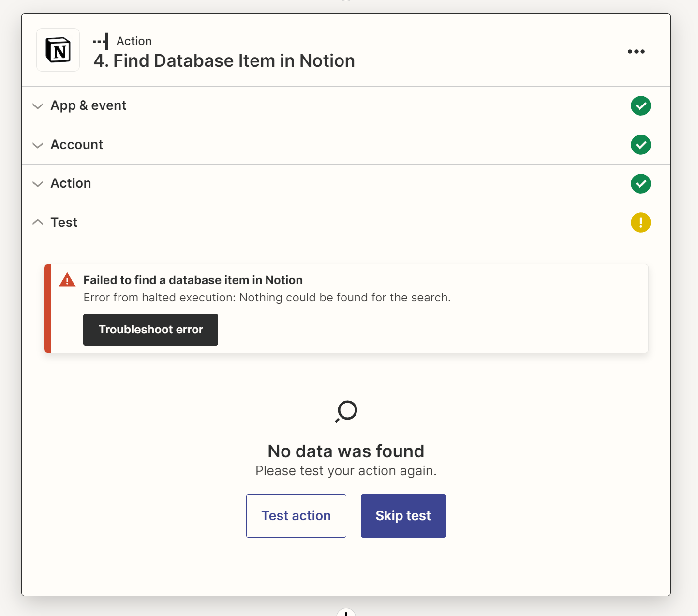
Task: Click the 'No data was found' heading
Action: [346, 451]
